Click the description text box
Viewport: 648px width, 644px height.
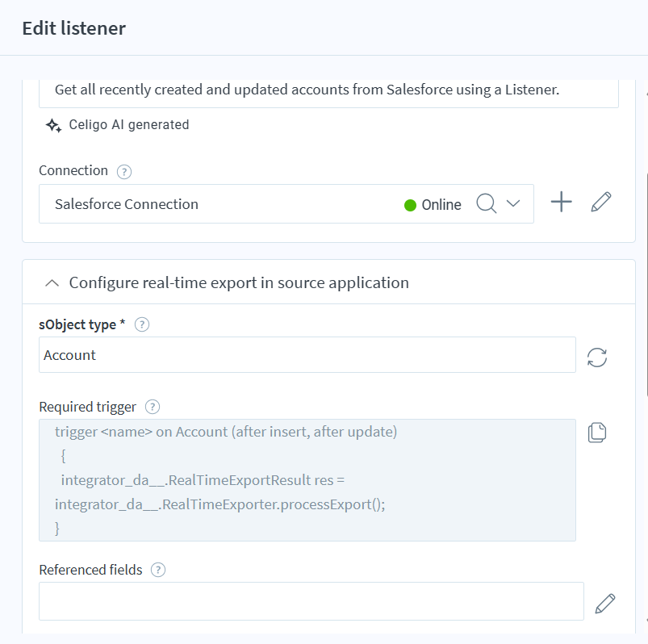coord(328,90)
